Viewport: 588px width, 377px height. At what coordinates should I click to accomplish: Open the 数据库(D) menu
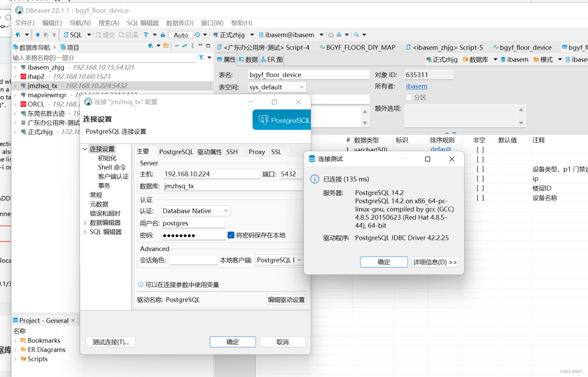[180, 23]
